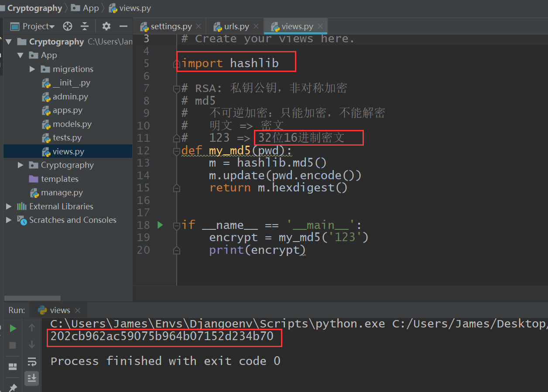Expand the inner Cryptography package folder
The image size is (548, 392).
tap(21, 165)
